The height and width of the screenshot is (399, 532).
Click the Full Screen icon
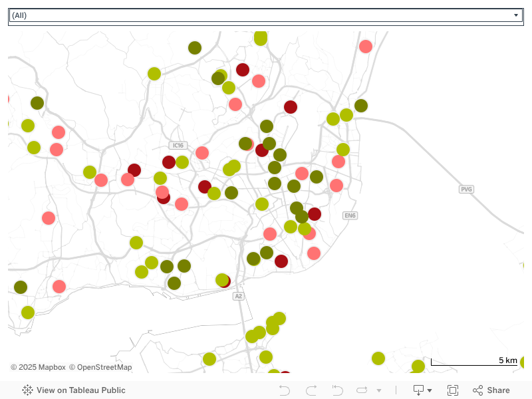(x=453, y=390)
